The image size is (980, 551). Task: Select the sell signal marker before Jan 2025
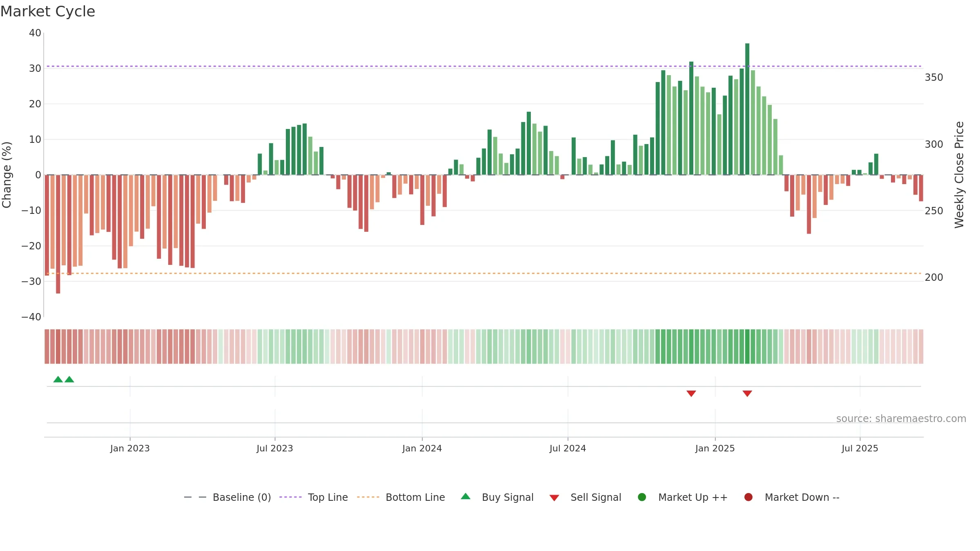pyautogui.click(x=691, y=393)
